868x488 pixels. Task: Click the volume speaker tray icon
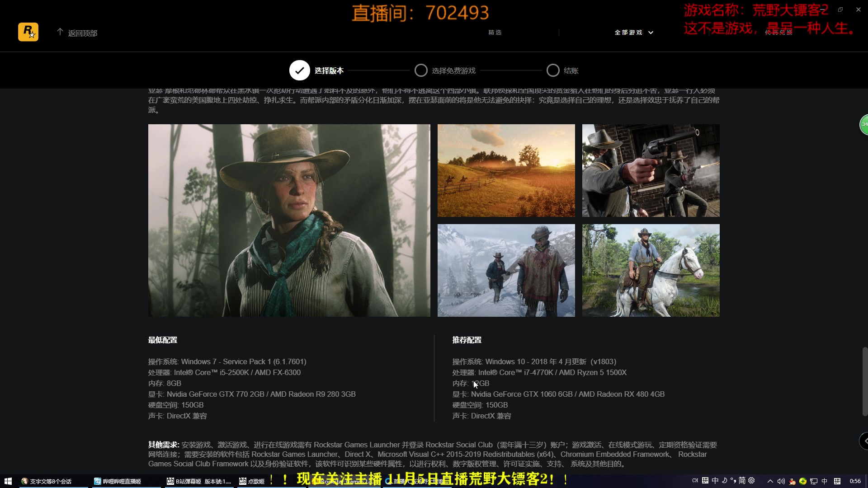[x=781, y=481]
